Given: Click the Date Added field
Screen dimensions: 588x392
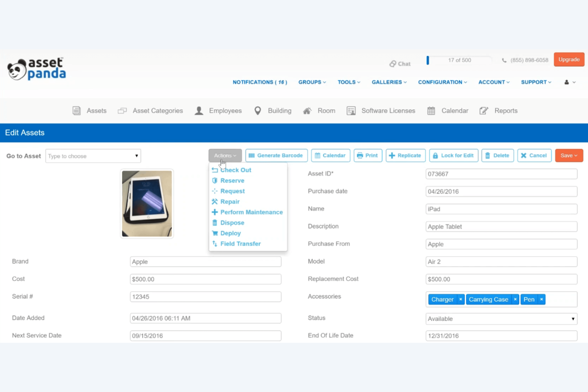Looking at the screenshot, I should click(x=205, y=318).
